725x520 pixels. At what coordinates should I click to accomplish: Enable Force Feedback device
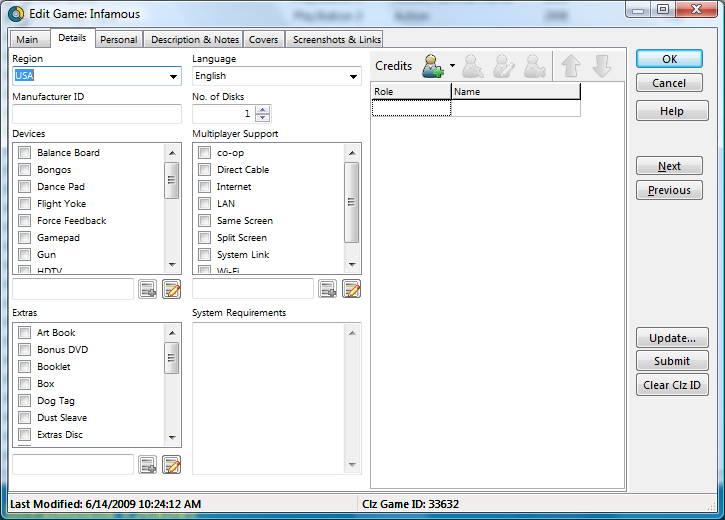[x=25, y=221]
